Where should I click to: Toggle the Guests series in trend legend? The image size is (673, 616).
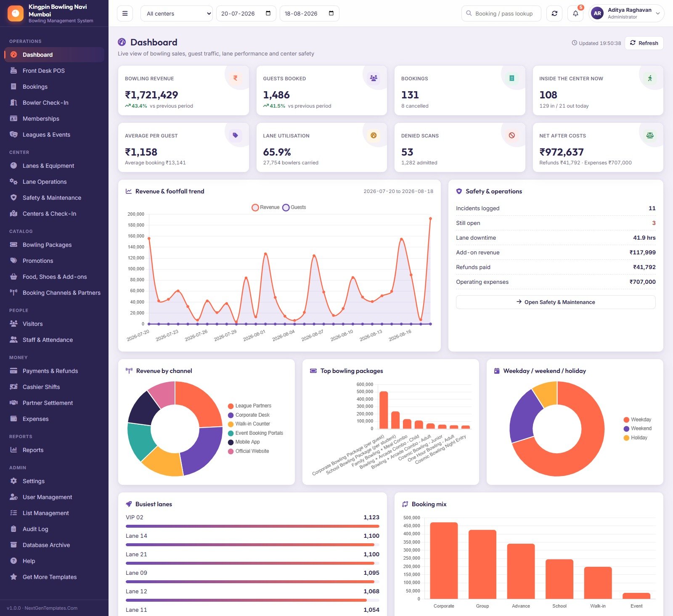[x=294, y=207]
